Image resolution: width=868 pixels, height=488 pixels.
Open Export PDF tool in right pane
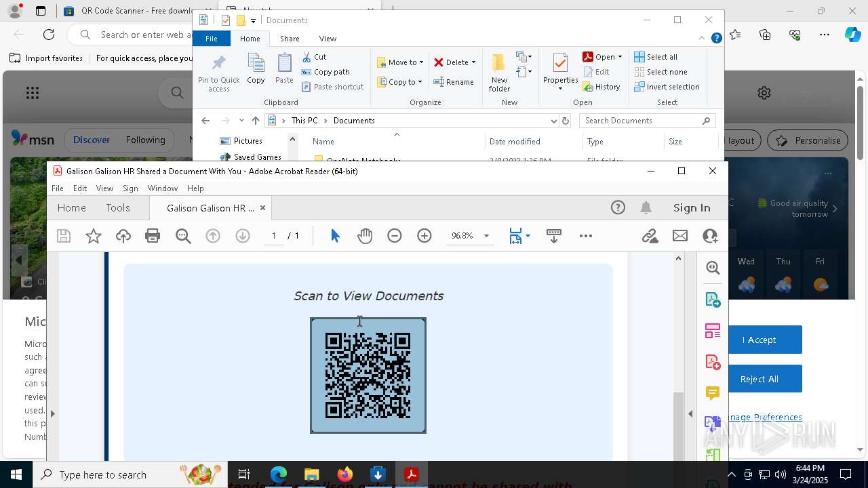pyautogui.click(x=713, y=300)
